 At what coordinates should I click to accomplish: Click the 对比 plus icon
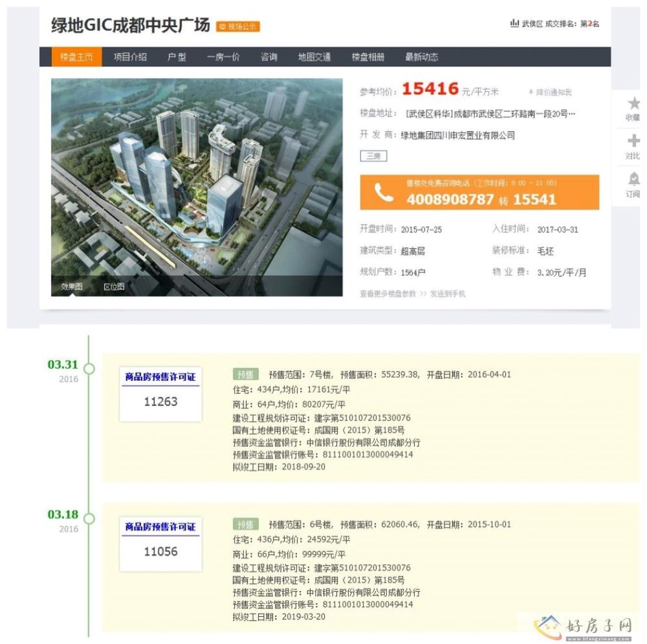(633, 142)
